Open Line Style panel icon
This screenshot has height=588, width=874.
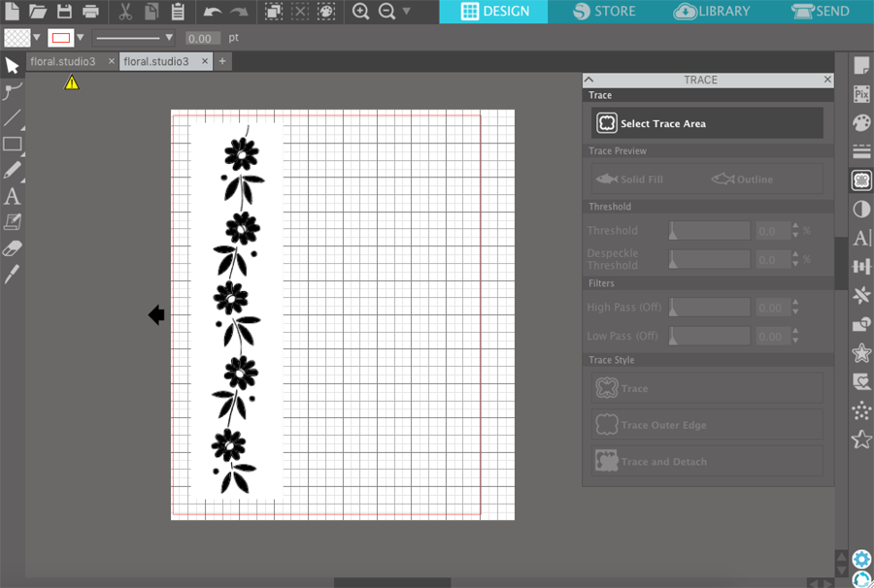coord(861,151)
